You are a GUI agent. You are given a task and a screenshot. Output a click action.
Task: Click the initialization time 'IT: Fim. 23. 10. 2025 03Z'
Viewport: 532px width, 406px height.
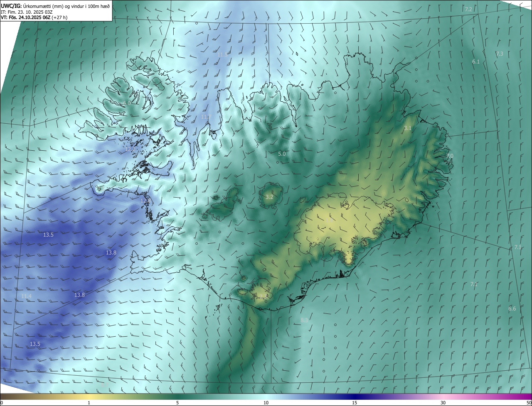point(26,12)
